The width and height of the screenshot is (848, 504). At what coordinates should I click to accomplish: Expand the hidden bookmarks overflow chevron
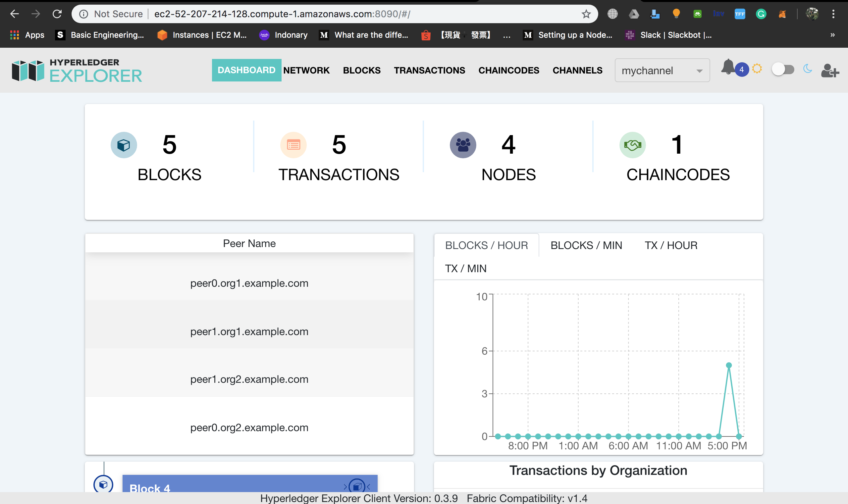point(832,35)
